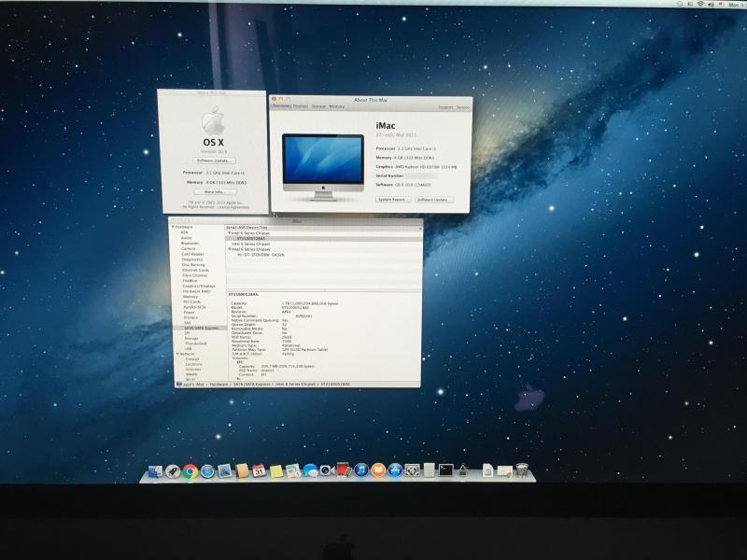The width and height of the screenshot is (747, 560).
Task: Open the Memory tab in About This Mac
Action: coord(336,106)
